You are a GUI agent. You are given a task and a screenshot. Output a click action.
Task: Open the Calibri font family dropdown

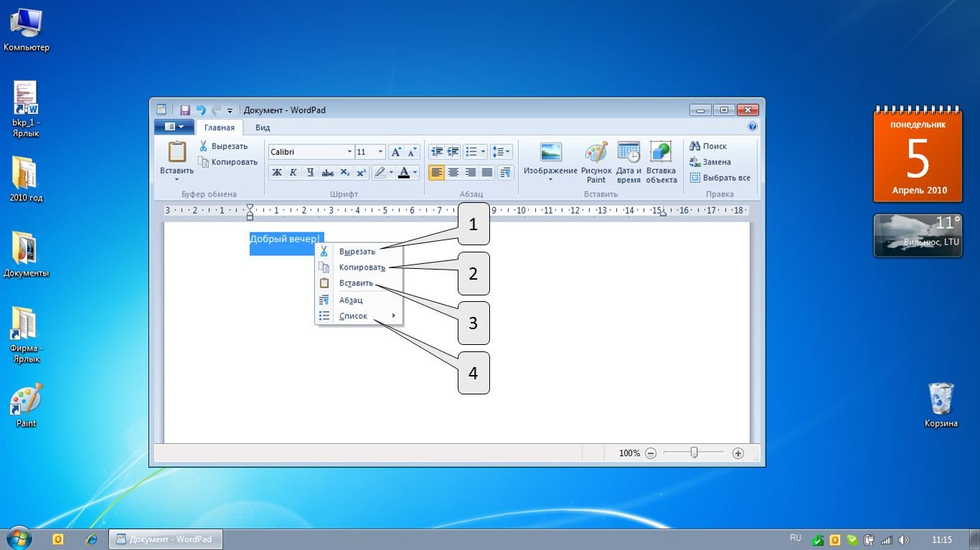349,152
